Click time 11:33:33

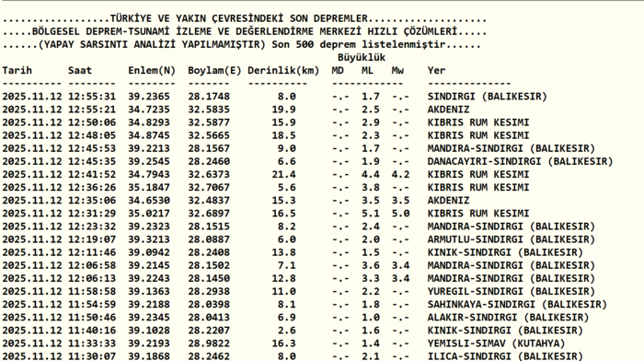[x=92, y=344]
